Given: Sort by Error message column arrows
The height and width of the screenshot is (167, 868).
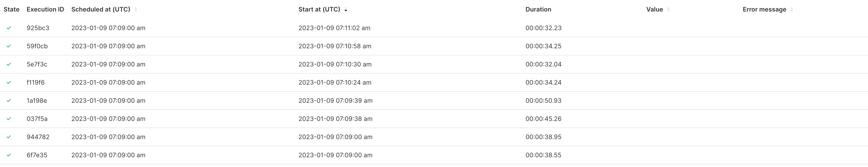Looking at the screenshot, I should [x=792, y=9].
